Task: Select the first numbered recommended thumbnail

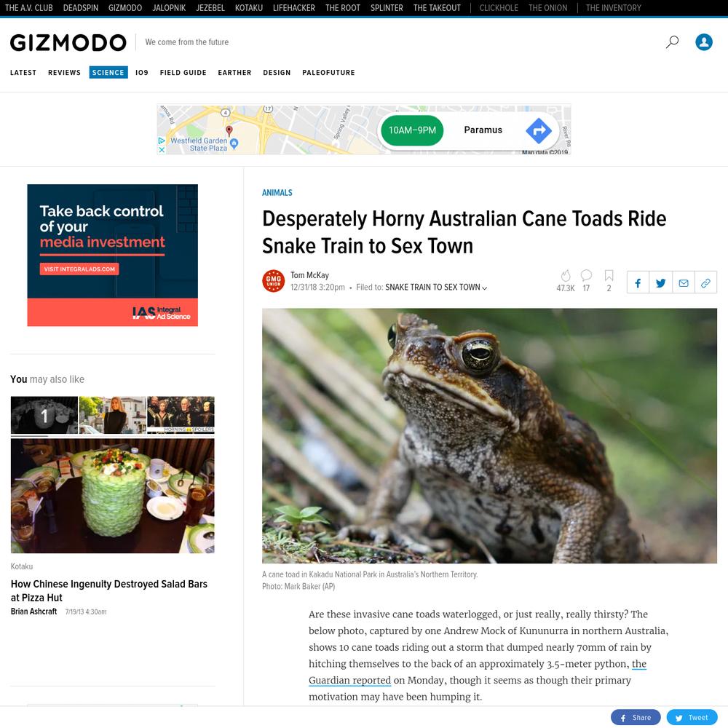Action: 44,415
